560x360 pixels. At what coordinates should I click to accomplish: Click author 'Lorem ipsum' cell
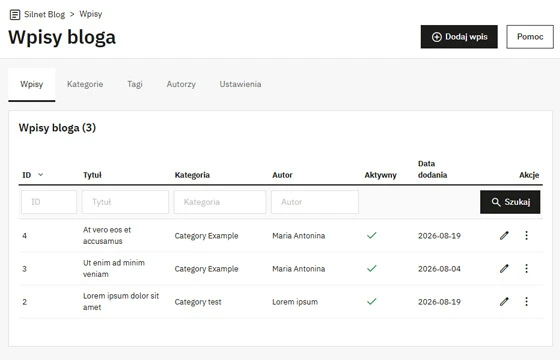click(295, 302)
